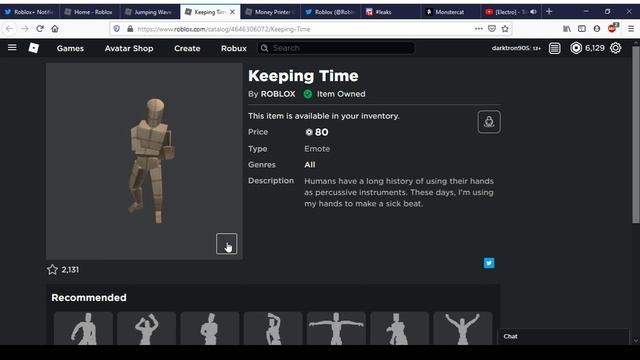Viewport: 640px width, 360px height.
Task: Open the page actions three-dot menu
Action: point(479,29)
